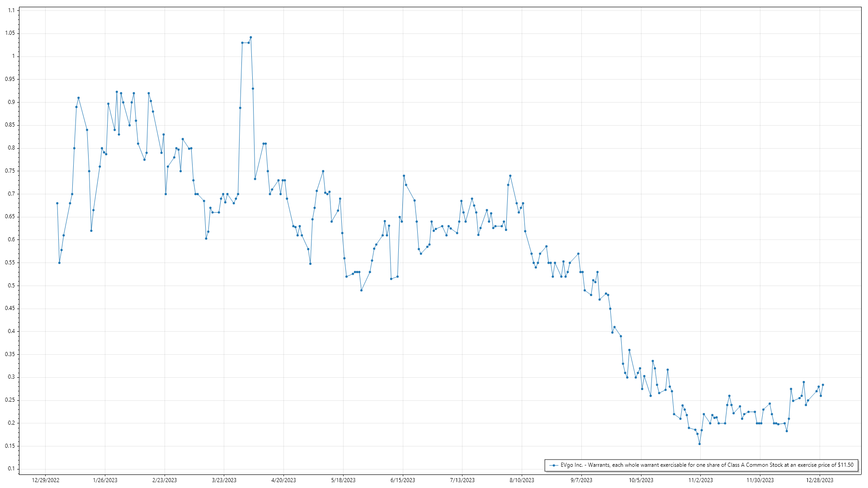Click the legend line marker icon
Viewport: 868px width, 488px height.
pyautogui.click(x=553, y=465)
